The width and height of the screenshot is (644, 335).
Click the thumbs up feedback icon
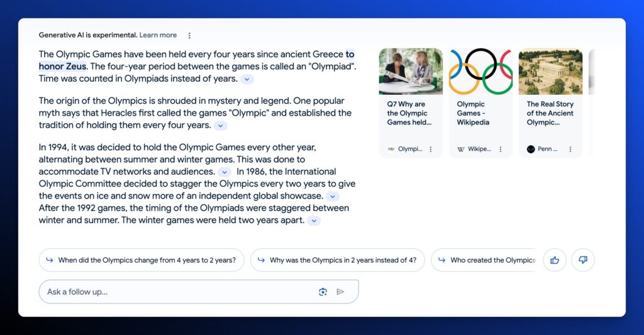pos(555,260)
